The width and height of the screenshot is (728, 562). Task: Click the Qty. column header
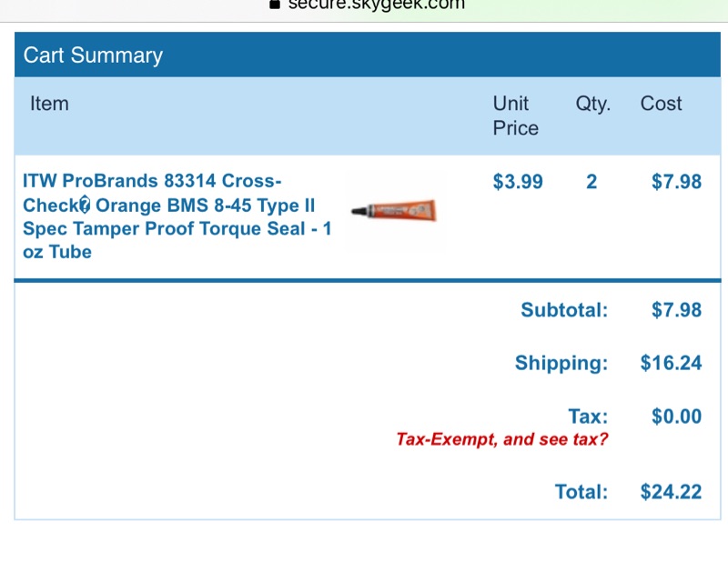tap(592, 104)
